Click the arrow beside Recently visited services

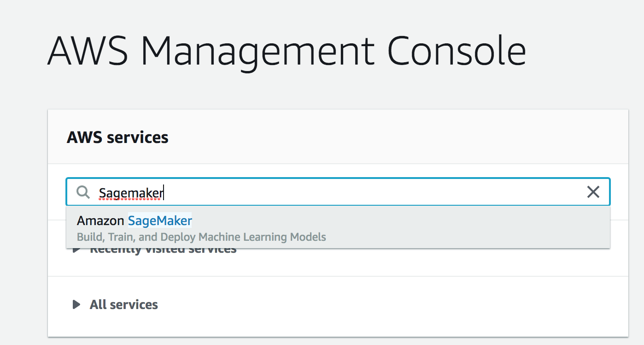[x=76, y=250]
